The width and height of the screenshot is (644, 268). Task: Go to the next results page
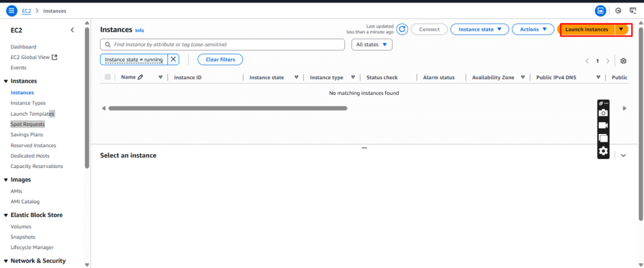click(x=608, y=61)
